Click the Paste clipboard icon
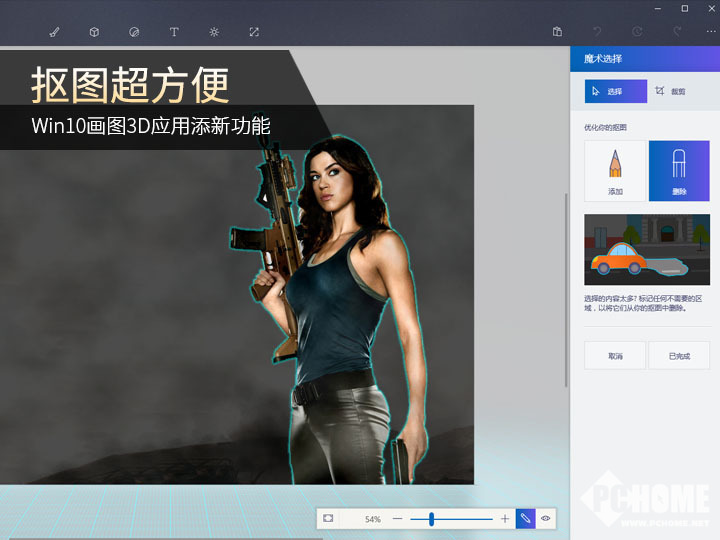Image resolution: width=720 pixels, height=540 pixels. 557,32
